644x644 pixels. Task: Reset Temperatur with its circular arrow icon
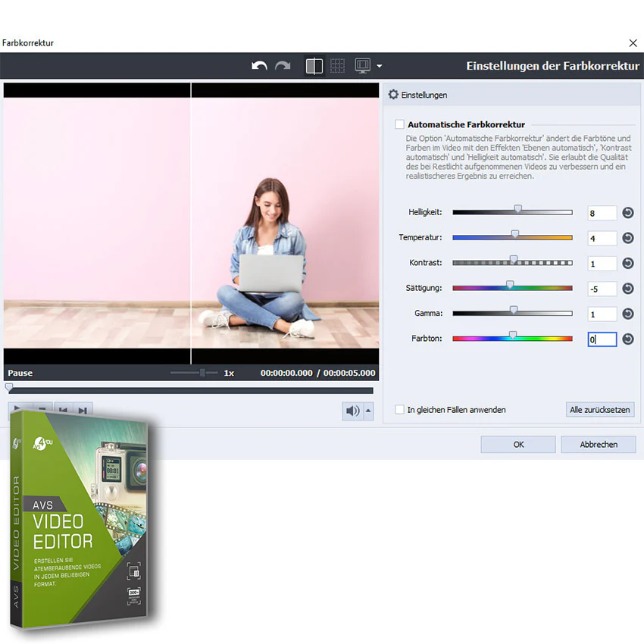click(x=627, y=238)
